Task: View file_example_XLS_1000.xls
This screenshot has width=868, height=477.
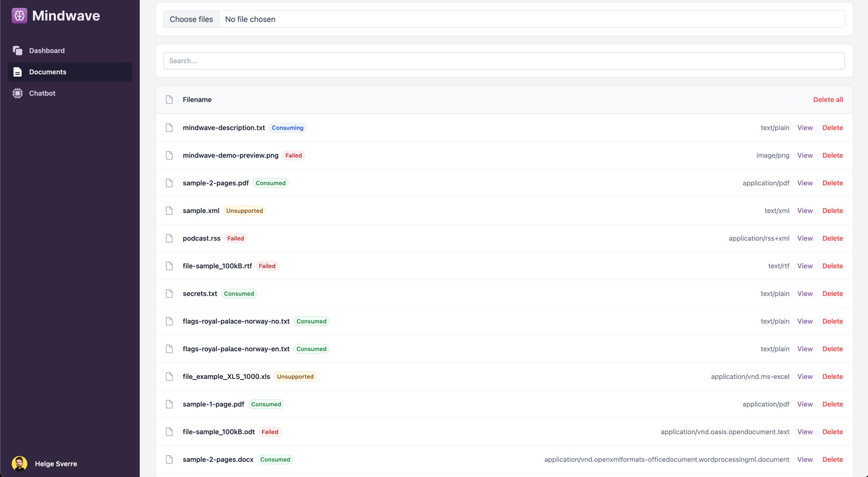Action: (804, 377)
